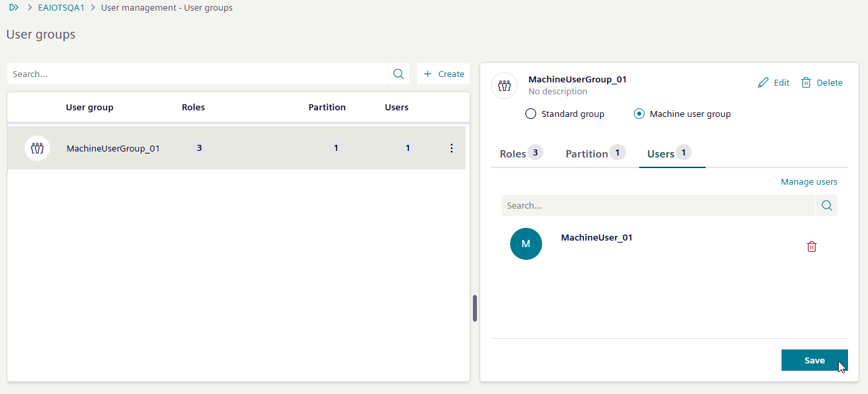This screenshot has width=868, height=394.
Task: Switch to the Roles tab
Action: (513, 153)
